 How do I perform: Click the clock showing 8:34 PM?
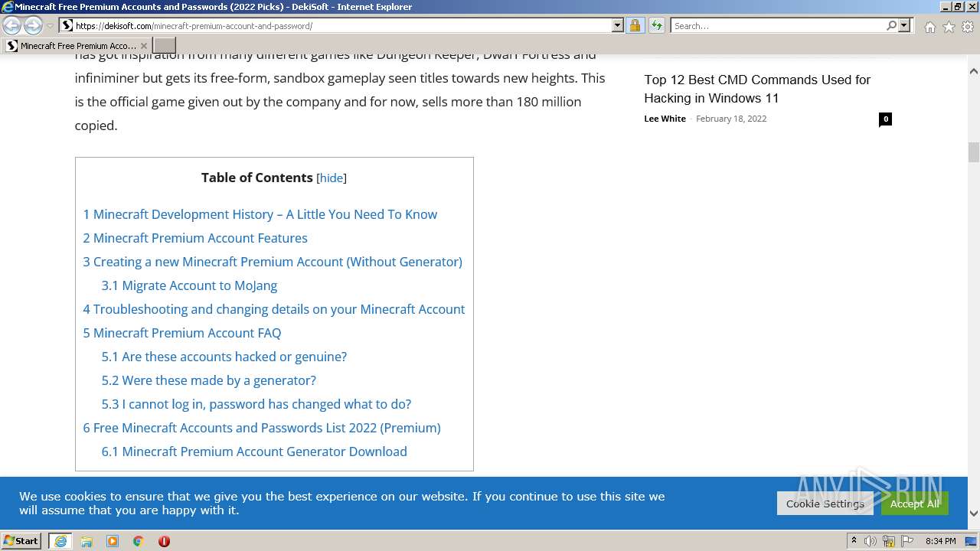coord(941,541)
